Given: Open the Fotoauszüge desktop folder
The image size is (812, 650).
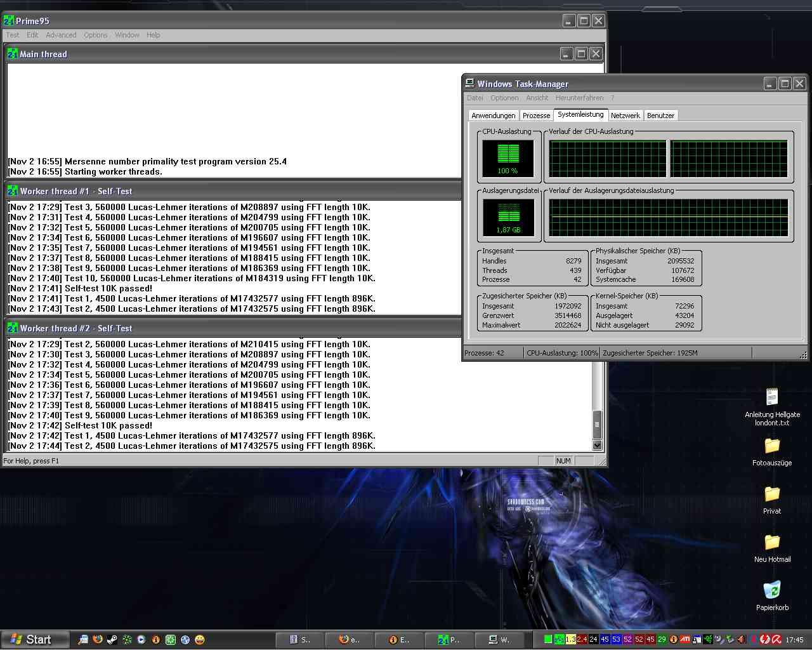Looking at the screenshot, I should pos(772,452).
